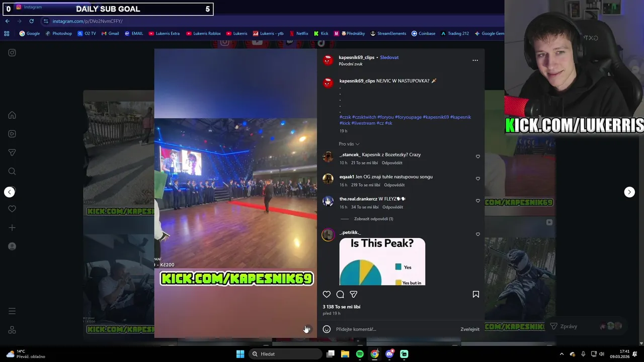Open the #kapesnik69 hashtag

436,117
